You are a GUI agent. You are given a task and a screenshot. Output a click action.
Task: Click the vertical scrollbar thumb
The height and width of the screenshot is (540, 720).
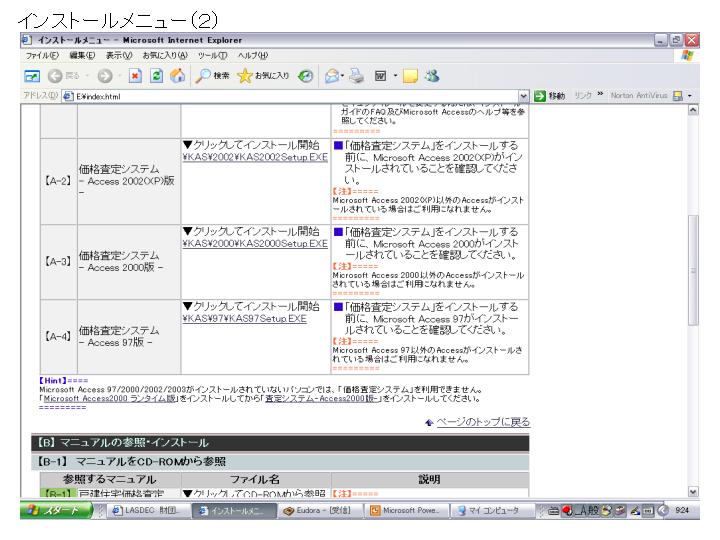coord(693,270)
